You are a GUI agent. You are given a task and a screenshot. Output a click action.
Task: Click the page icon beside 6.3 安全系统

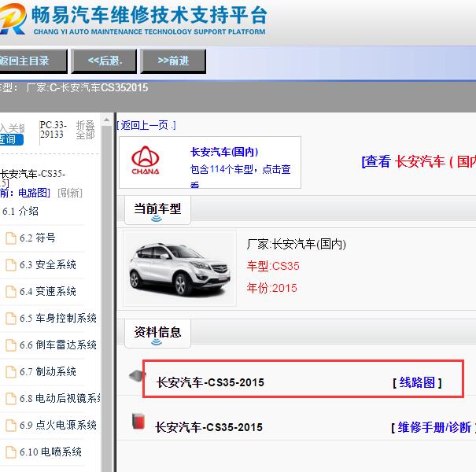pyautogui.click(x=11, y=265)
